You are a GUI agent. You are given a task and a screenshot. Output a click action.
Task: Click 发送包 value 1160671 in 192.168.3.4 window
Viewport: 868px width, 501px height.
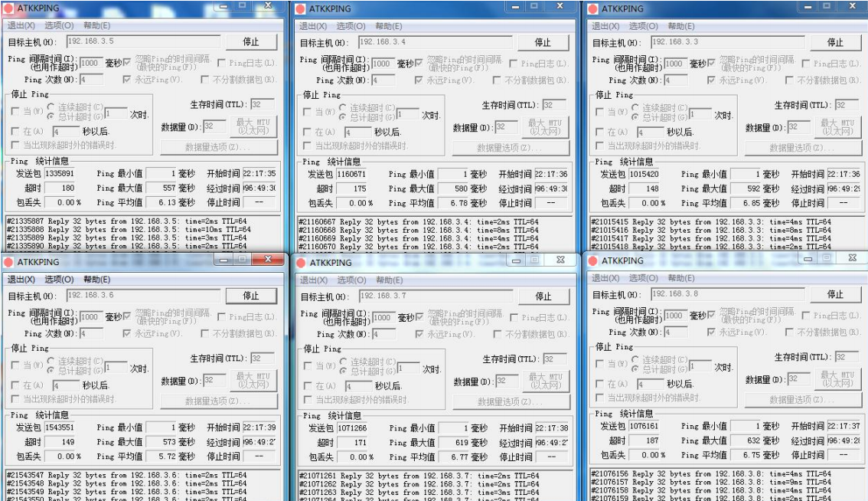coord(351,174)
